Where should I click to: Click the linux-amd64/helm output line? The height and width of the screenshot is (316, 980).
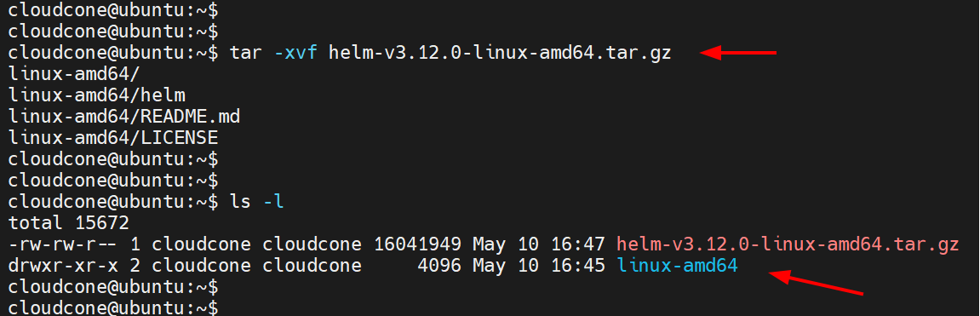tap(98, 95)
